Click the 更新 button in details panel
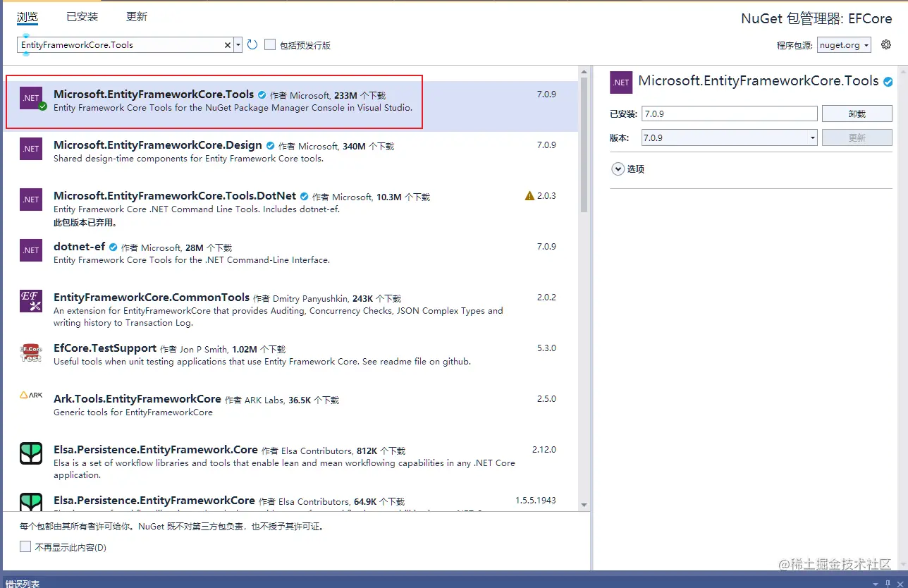This screenshot has height=588, width=908. pos(857,137)
